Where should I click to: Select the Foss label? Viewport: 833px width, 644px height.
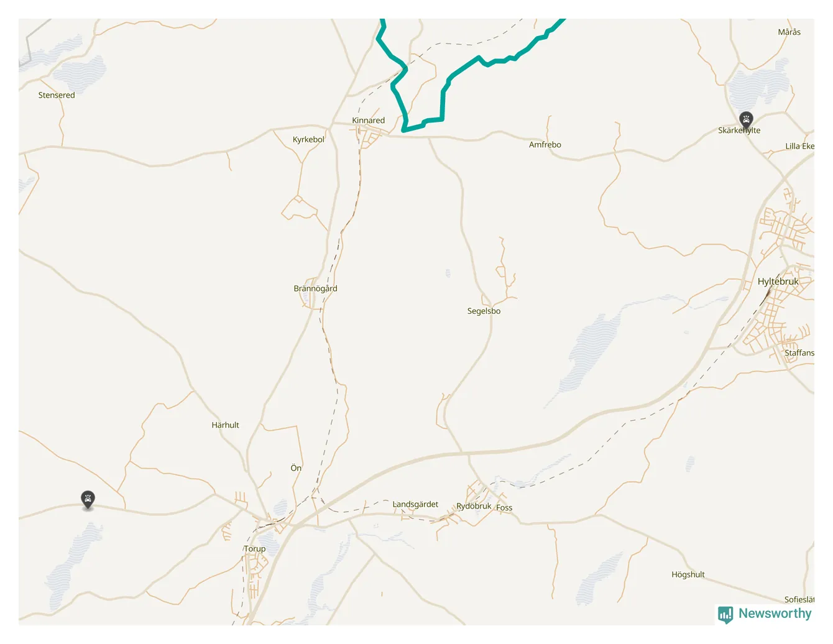[x=504, y=508]
